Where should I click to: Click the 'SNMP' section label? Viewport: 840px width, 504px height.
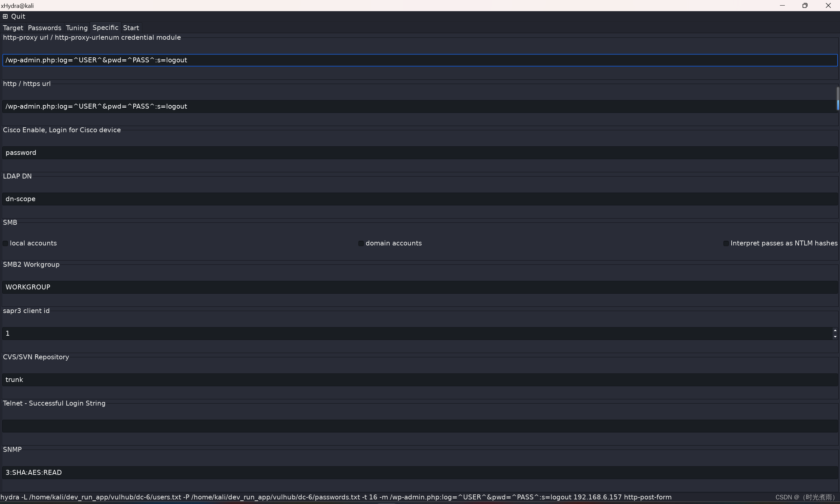point(12,449)
